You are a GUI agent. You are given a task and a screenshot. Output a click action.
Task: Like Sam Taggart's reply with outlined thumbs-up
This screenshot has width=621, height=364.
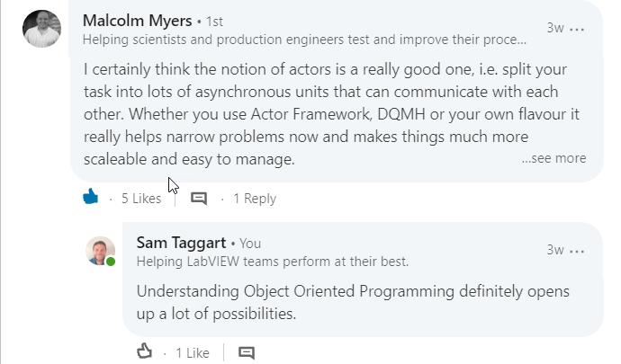(145, 351)
